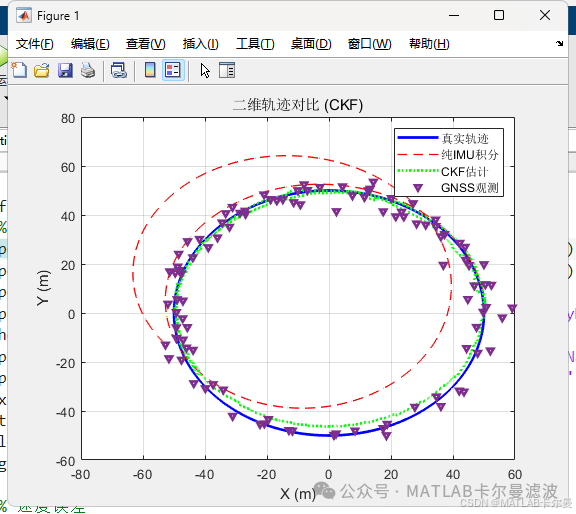Print the figure using printer icon
This screenshot has height=514, width=576.
88,70
